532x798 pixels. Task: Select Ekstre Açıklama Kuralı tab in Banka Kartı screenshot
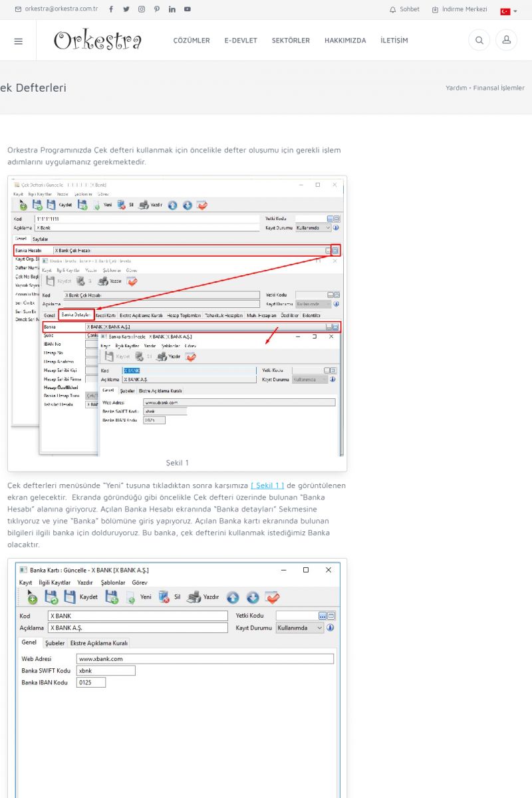(99, 643)
